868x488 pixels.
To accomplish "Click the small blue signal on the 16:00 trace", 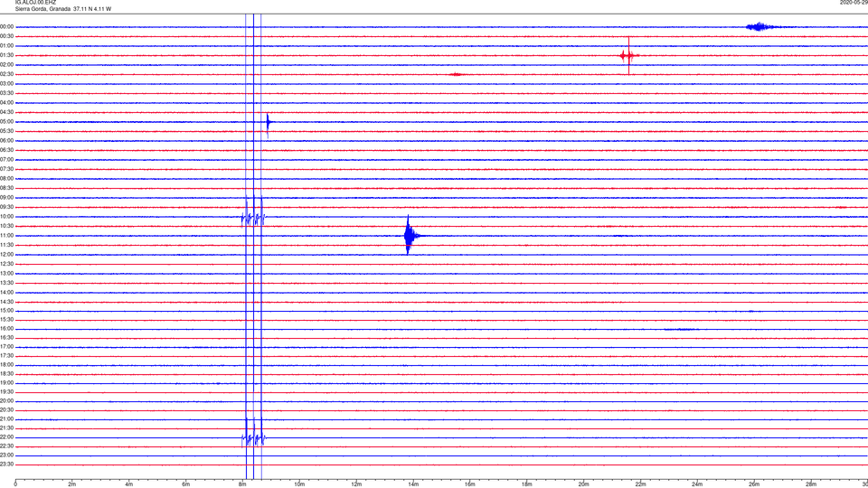I will (682, 329).
